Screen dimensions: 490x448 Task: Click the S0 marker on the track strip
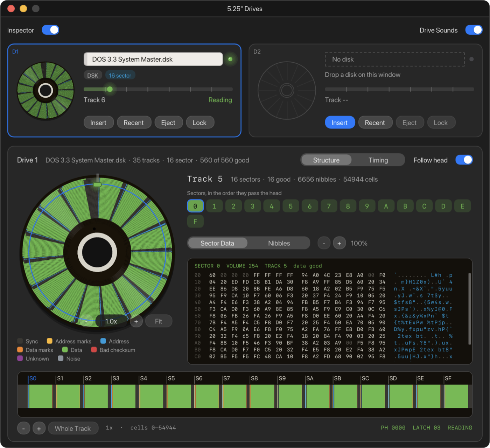(33, 378)
